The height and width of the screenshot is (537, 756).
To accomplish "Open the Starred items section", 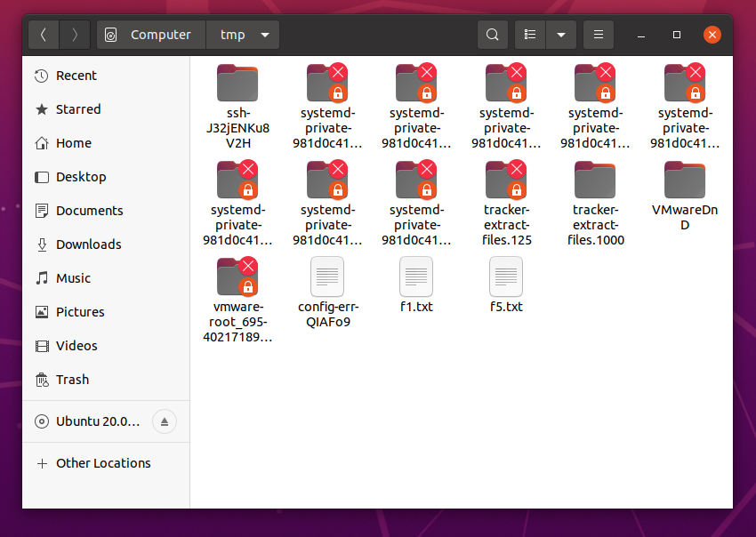I will (x=79, y=109).
